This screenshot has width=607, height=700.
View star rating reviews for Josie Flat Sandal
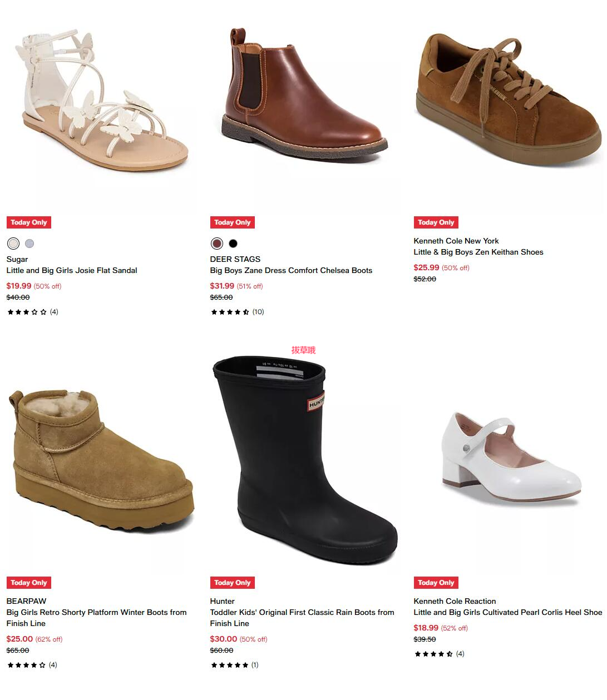tap(32, 312)
